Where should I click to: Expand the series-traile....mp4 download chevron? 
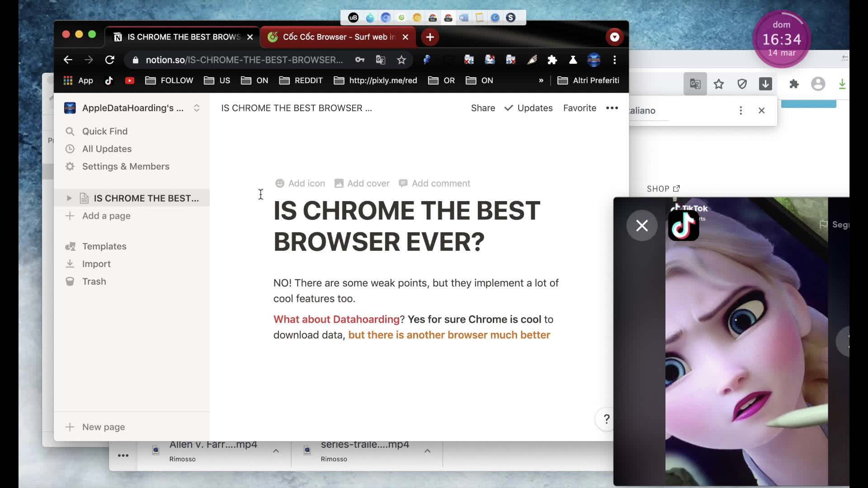point(427,451)
